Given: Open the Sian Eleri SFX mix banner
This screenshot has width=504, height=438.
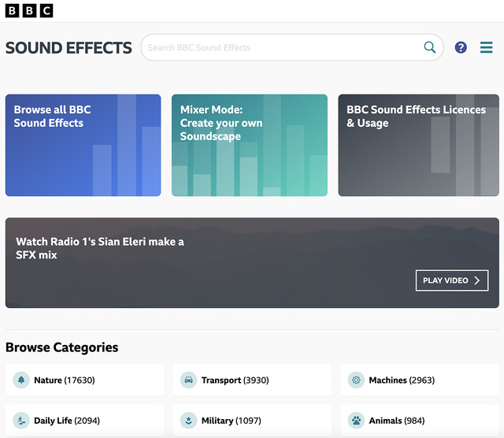Looking at the screenshot, I should click(x=252, y=262).
